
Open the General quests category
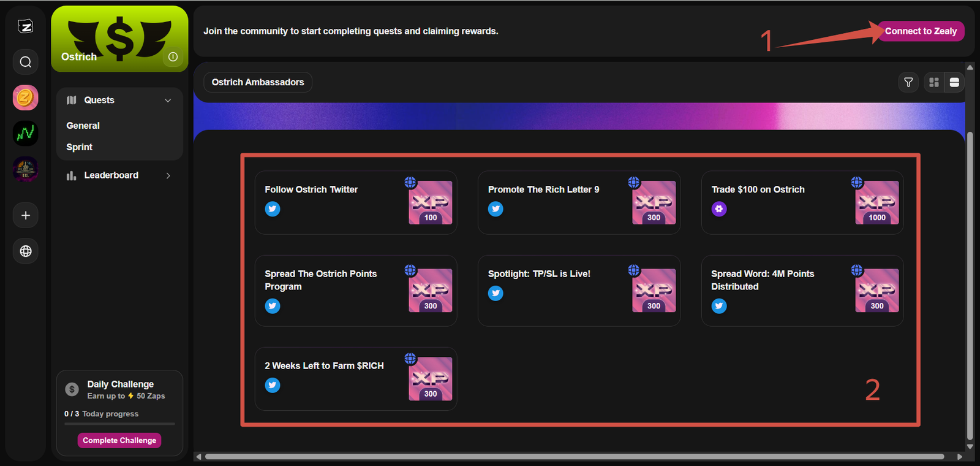point(83,126)
